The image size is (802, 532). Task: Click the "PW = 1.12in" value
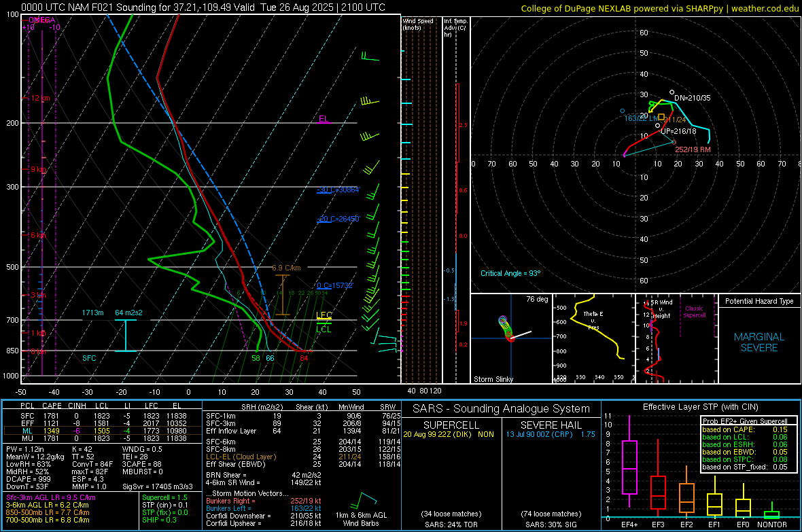(25, 449)
